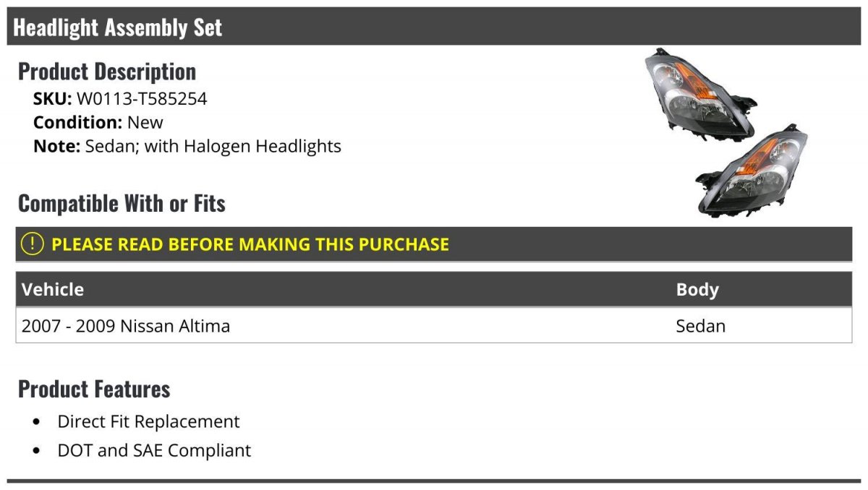The image size is (868, 490).
Task: Click the Headlight Assembly Set title bar
Action: coord(434,27)
